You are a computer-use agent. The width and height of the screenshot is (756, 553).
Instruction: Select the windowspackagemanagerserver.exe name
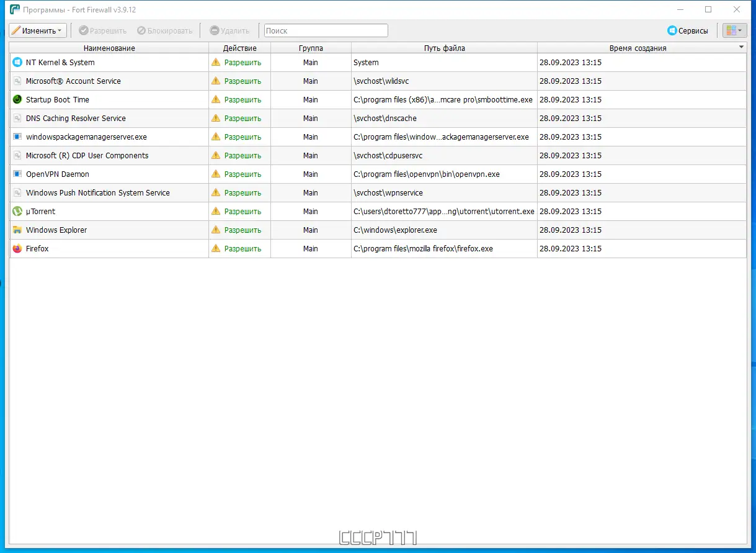tap(86, 137)
